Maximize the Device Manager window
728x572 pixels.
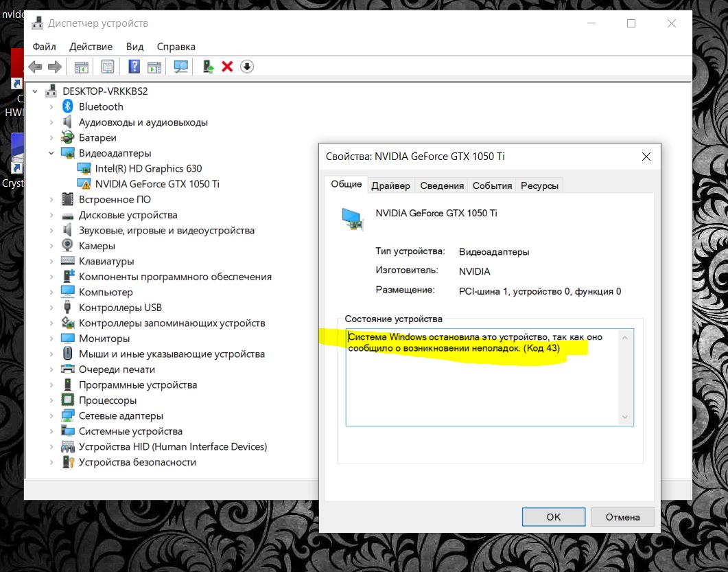pos(631,23)
